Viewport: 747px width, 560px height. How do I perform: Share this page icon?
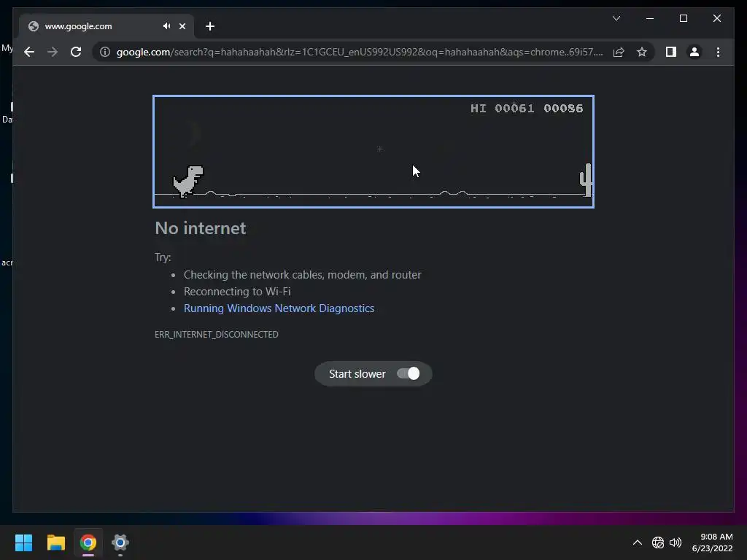pos(619,52)
